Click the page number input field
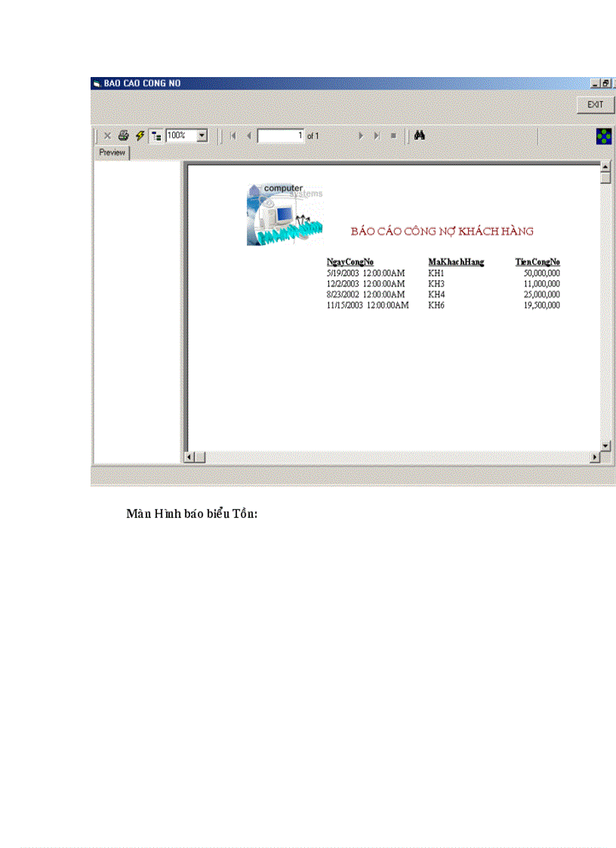This screenshot has height=848, width=616. pyautogui.click(x=281, y=136)
